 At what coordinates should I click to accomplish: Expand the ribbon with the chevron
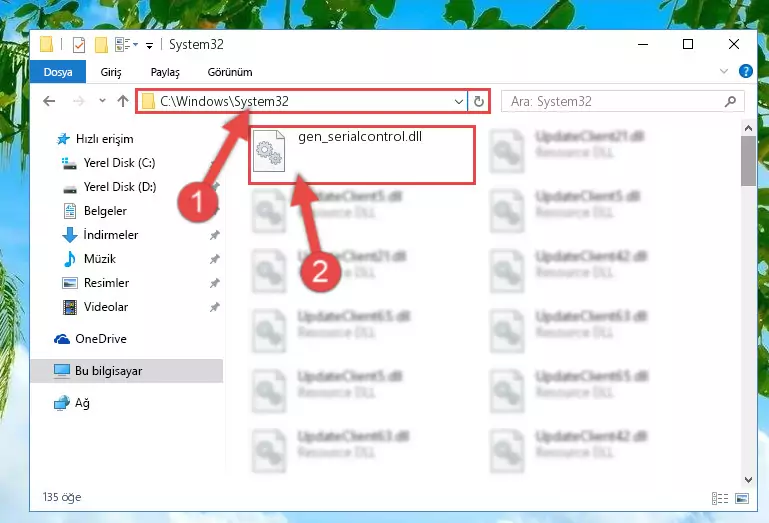coord(723,72)
